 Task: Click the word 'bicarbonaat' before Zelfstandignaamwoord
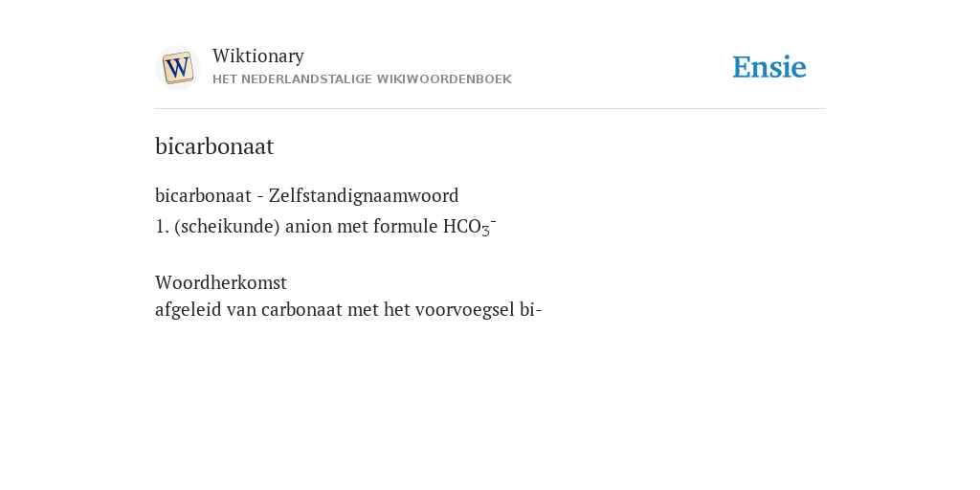pos(203,195)
